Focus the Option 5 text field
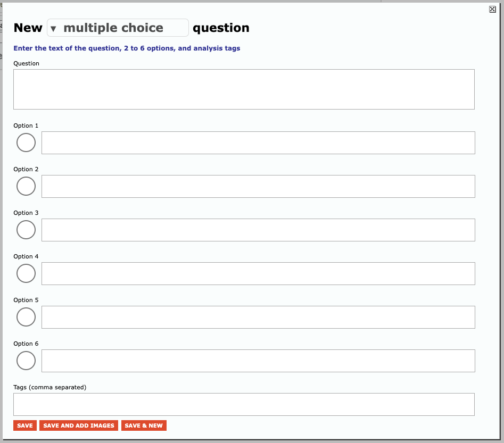The height and width of the screenshot is (443, 504). click(x=258, y=317)
